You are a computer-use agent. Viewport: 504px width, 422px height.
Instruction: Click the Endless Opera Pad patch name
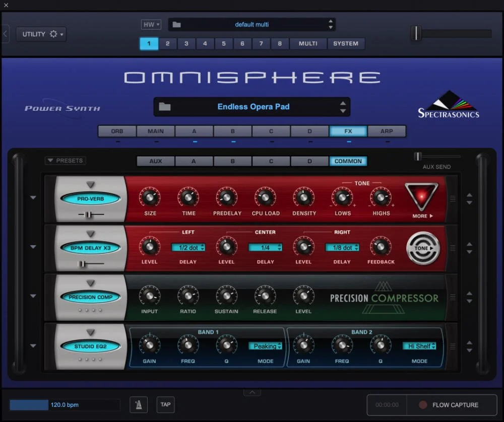254,107
